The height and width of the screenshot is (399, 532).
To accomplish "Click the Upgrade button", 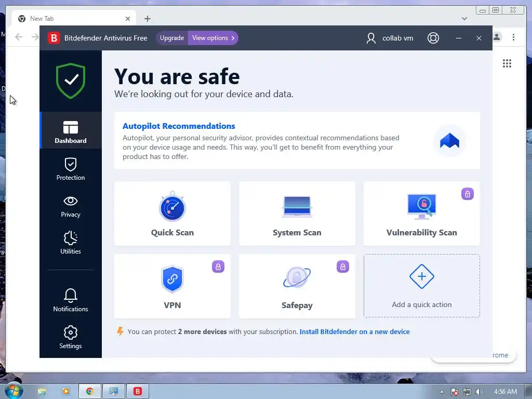I will click(x=172, y=38).
